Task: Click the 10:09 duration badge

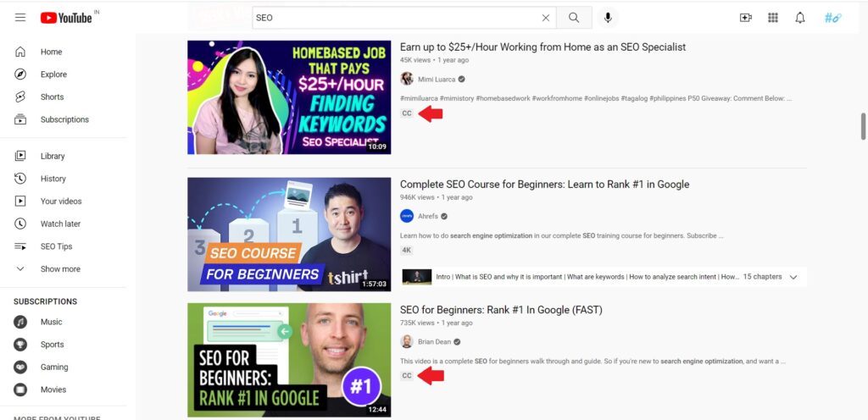Action: 377,147
